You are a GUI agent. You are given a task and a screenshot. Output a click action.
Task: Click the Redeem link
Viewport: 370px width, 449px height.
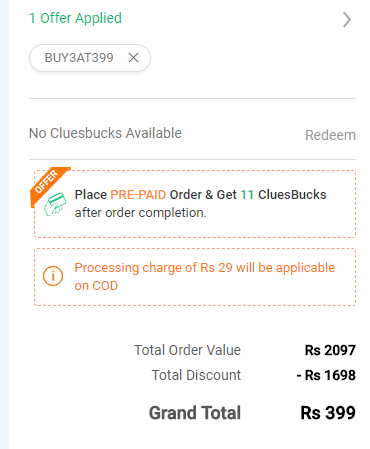(x=330, y=135)
